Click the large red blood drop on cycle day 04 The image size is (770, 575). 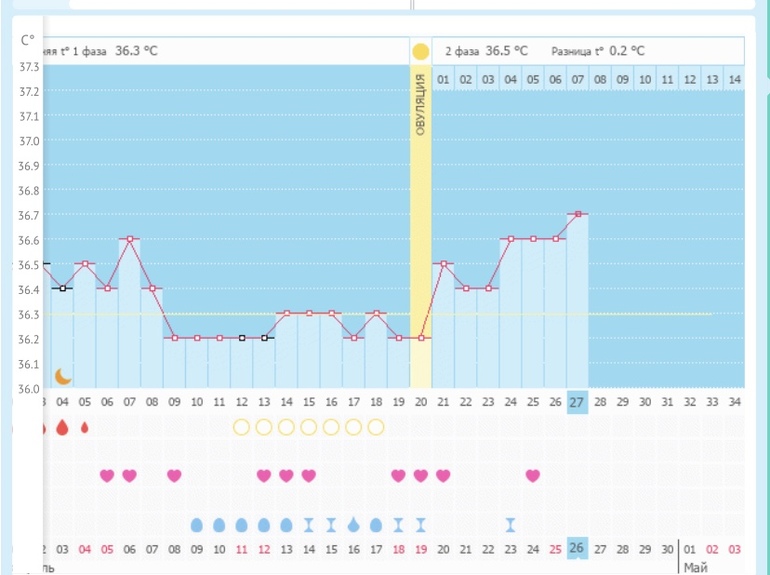point(62,428)
